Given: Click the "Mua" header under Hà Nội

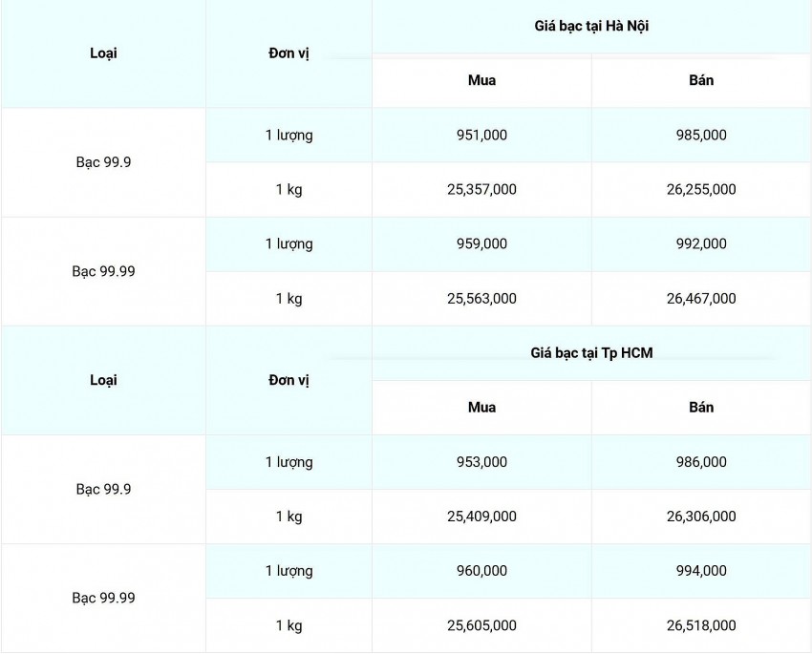Looking at the screenshot, I should coord(481,81).
